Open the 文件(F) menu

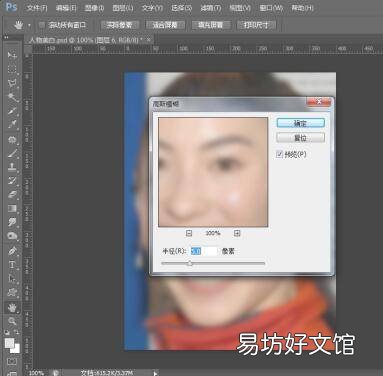[x=37, y=8]
